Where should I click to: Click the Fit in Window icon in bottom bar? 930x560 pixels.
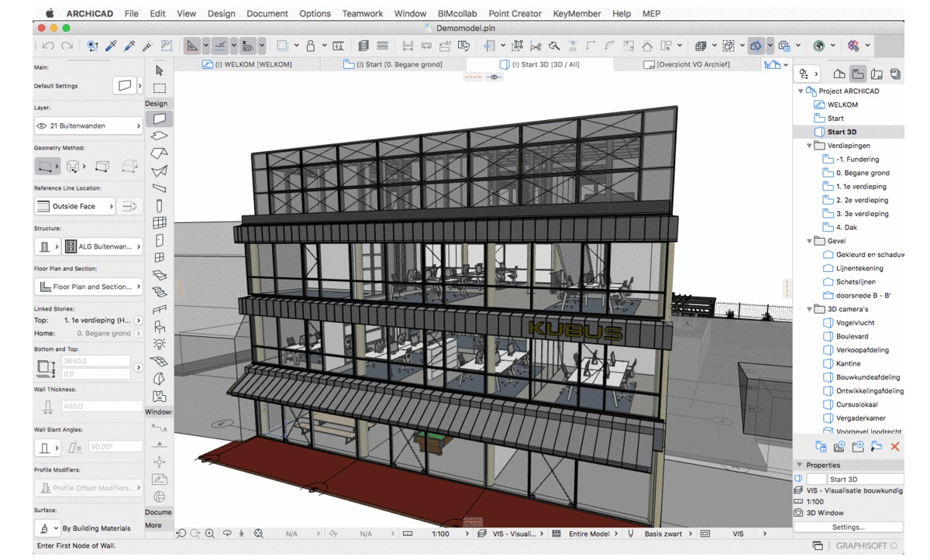pyautogui.click(x=259, y=534)
